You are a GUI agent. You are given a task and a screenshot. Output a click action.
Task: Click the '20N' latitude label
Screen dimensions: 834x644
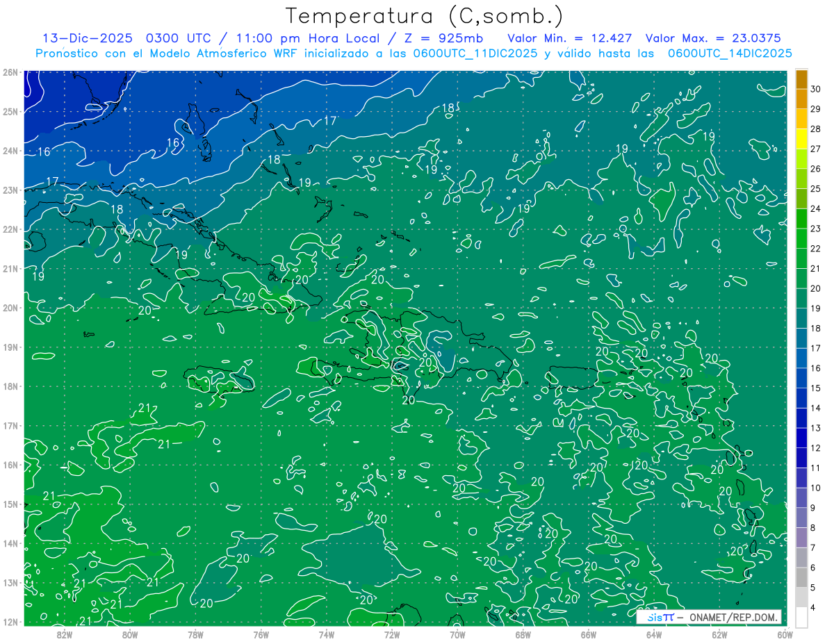pos(10,308)
